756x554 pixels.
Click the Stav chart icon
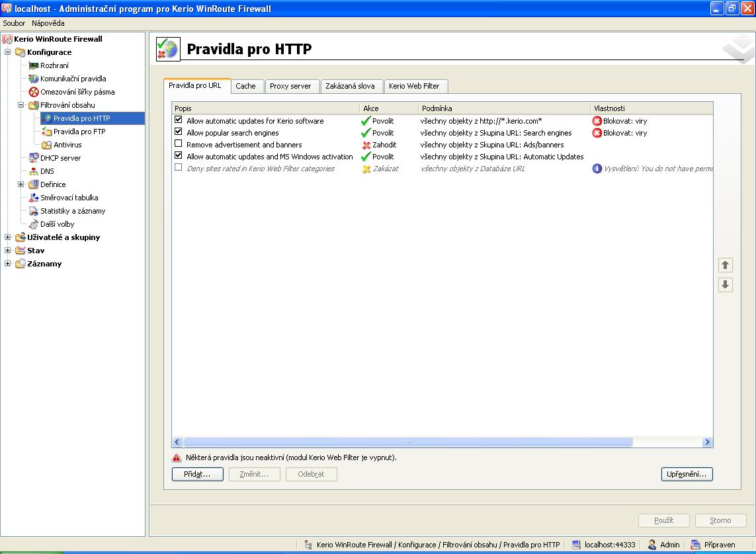click(x=21, y=251)
